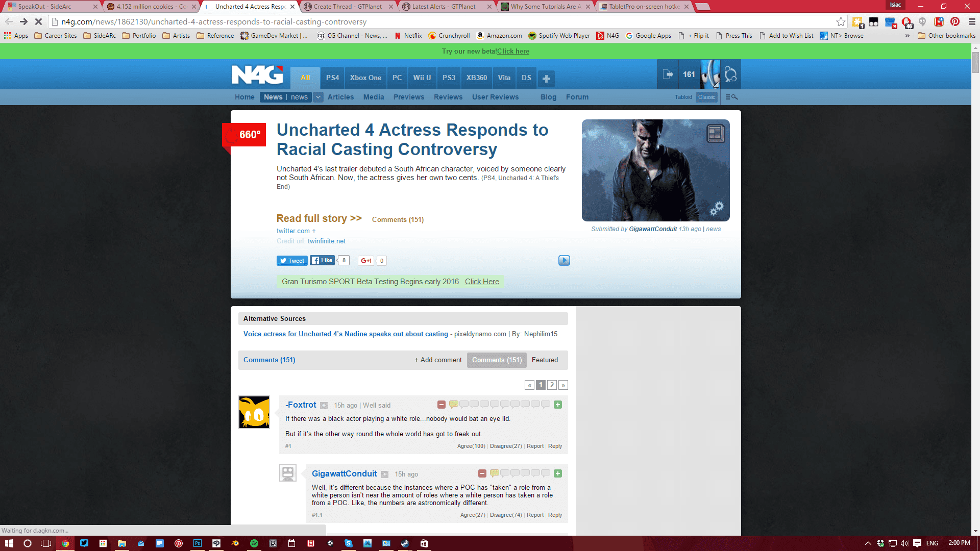Expand GigawattConduit's user info plus box
Screen dimensions: 980x551
click(x=385, y=474)
